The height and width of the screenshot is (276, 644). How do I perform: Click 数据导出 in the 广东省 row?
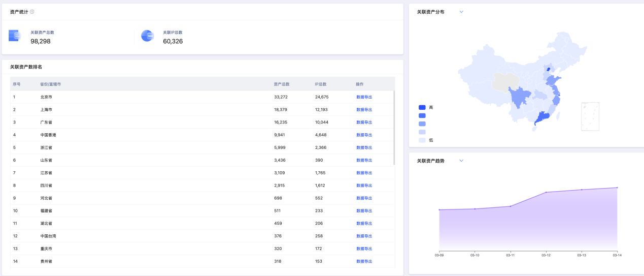click(364, 122)
